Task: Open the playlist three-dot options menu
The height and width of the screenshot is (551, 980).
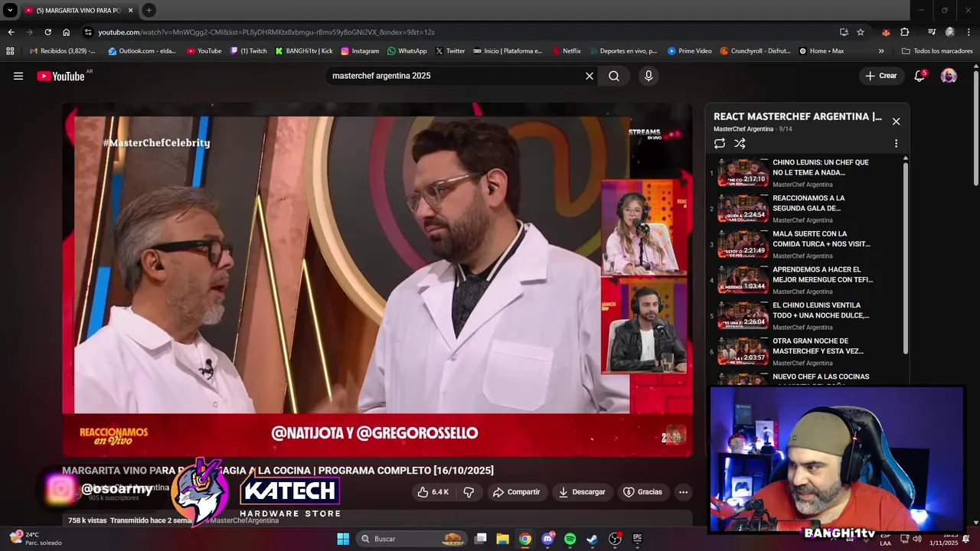Action: click(x=896, y=143)
